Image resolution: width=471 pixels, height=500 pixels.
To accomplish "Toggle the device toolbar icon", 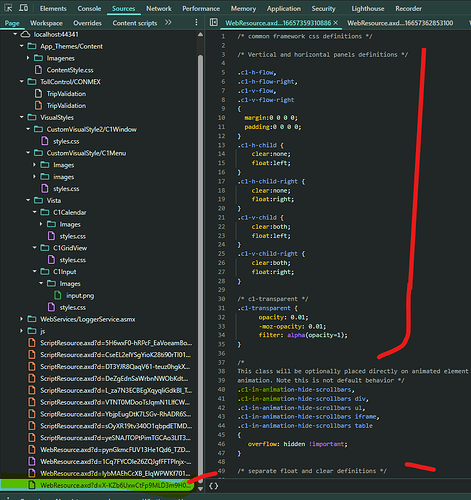I will click(23, 8).
